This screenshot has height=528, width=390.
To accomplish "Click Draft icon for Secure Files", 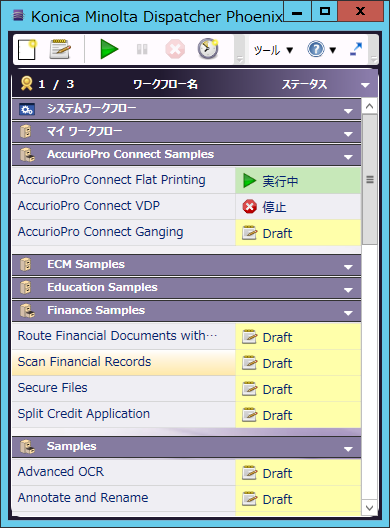I will (250, 389).
